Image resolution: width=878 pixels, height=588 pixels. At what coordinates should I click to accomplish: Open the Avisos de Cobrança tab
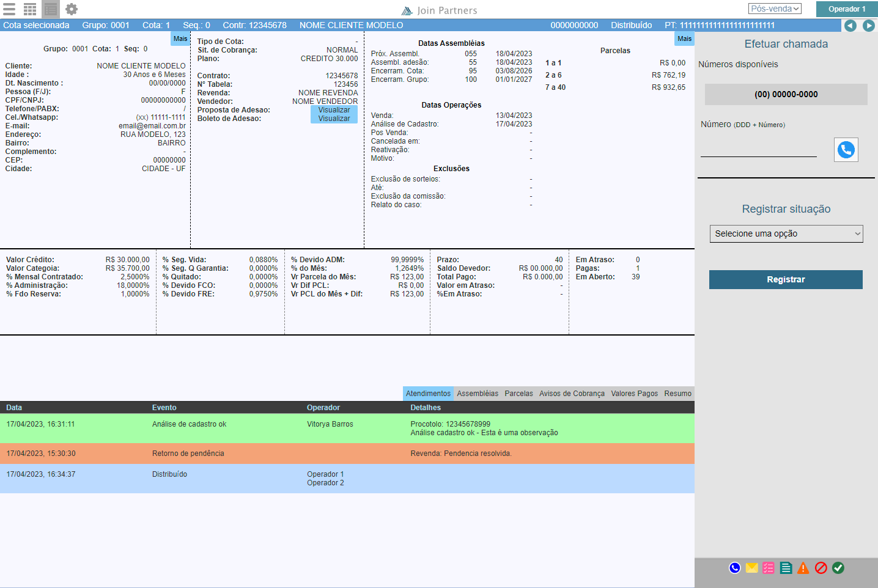click(572, 394)
